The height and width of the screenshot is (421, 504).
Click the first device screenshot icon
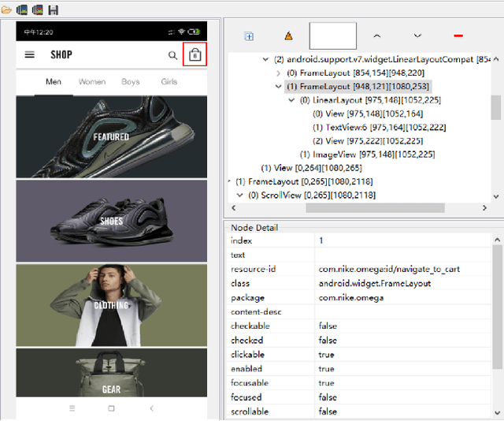pyautogui.click(x=22, y=10)
